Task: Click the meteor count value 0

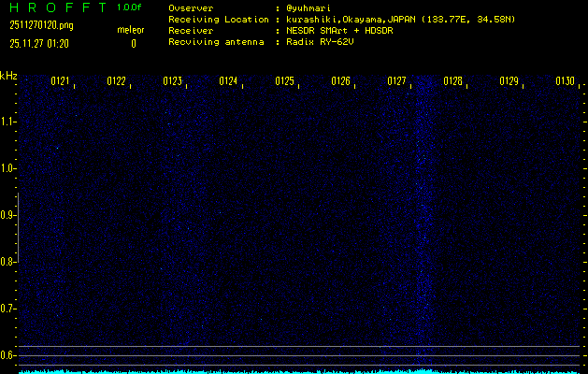Action: (x=133, y=43)
